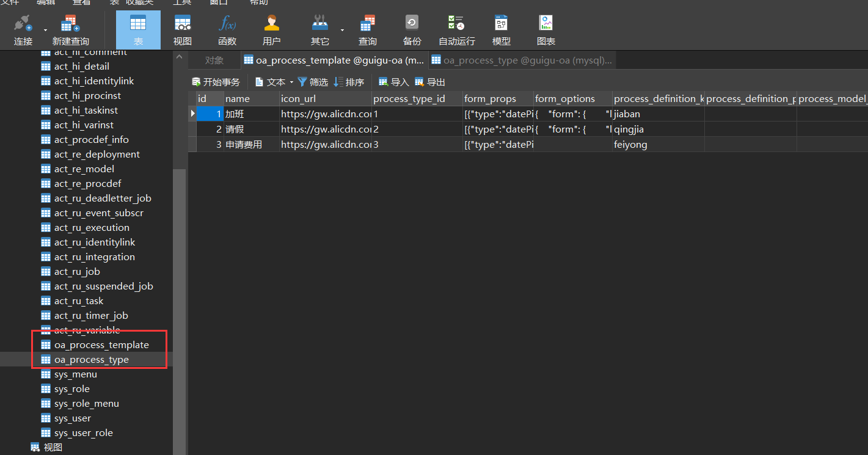Select act_hi_procinst table in tree
The image size is (868, 455).
click(87, 95)
